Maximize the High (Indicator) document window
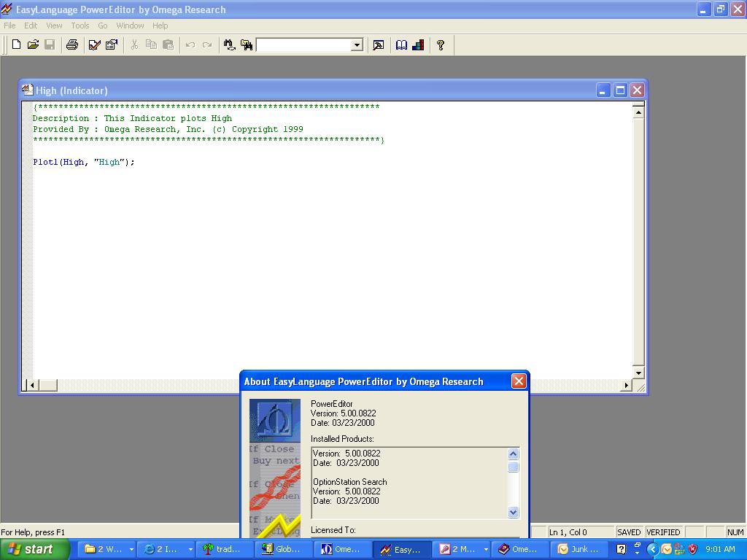 coord(620,90)
